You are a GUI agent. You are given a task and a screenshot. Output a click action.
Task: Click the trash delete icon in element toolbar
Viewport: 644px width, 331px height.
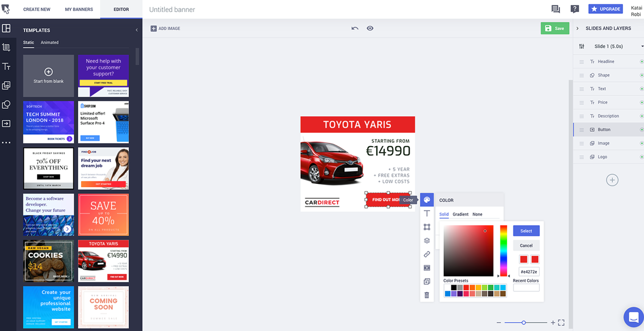tap(427, 295)
